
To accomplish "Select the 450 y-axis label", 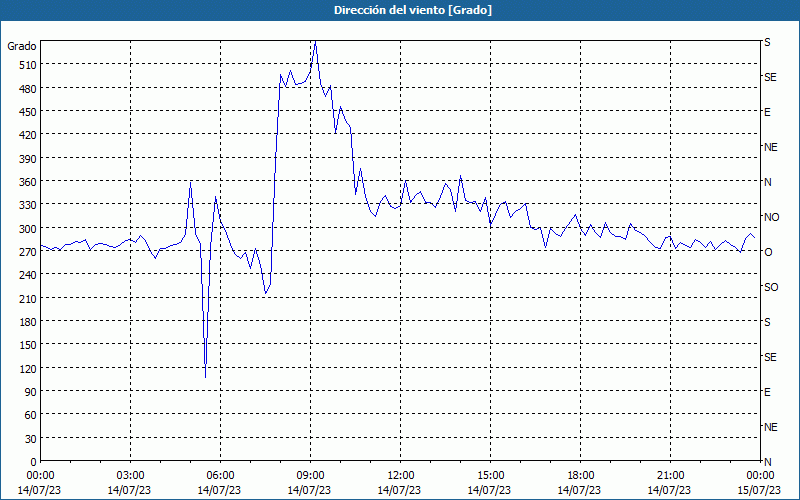I will point(28,112).
